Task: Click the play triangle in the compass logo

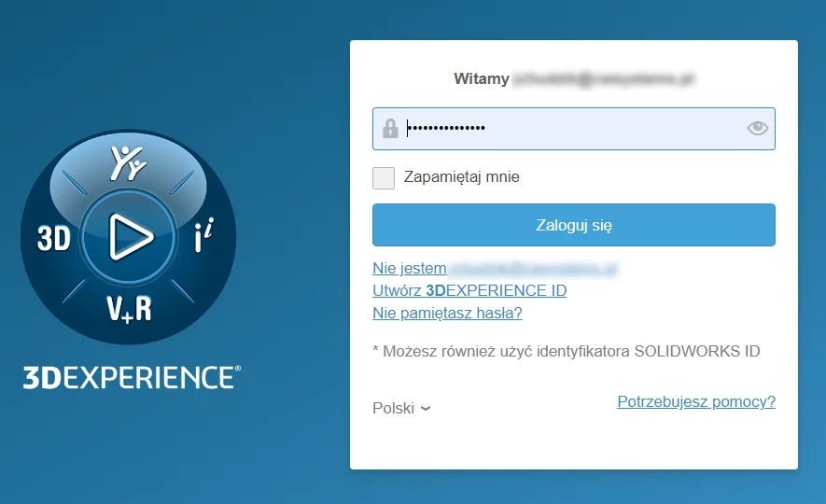Action: [130, 237]
